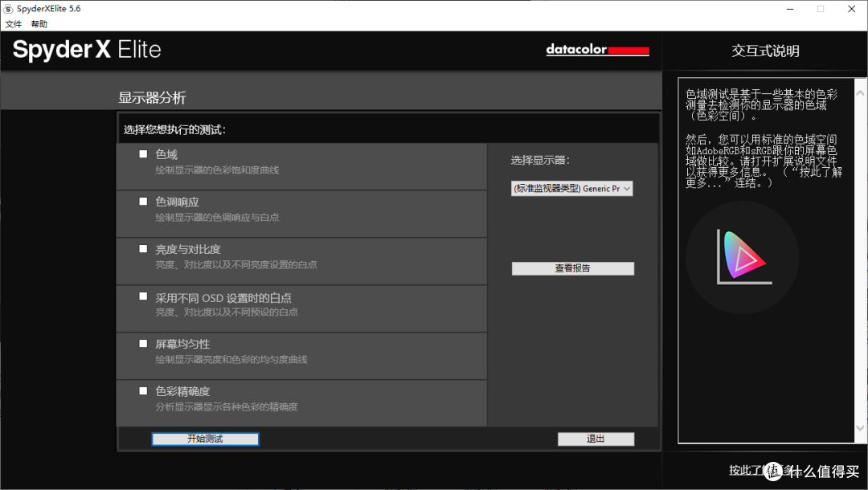Click the 显示器分析 heading
The height and width of the screenshot is (490, 868).
pyautogui.click(x=152, y=98)
